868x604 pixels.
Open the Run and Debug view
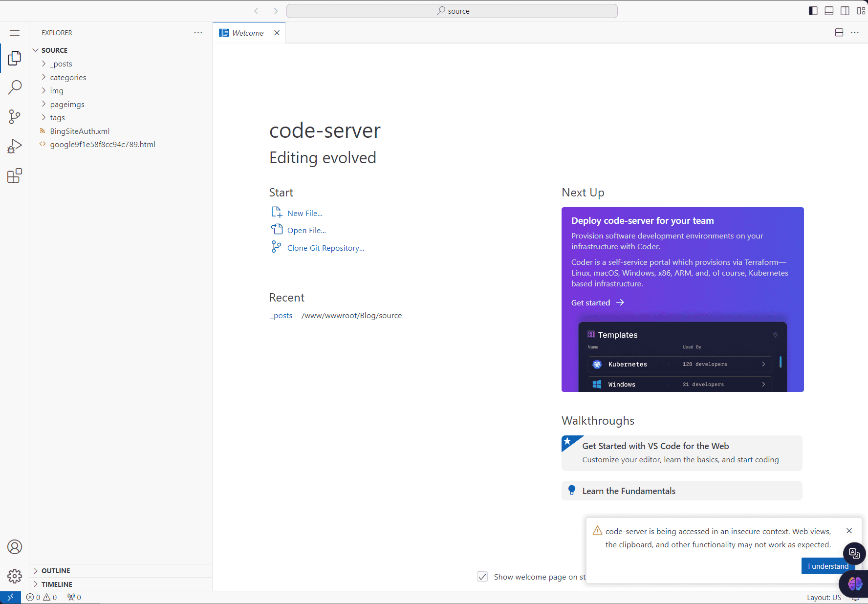(x=15, y=146)
